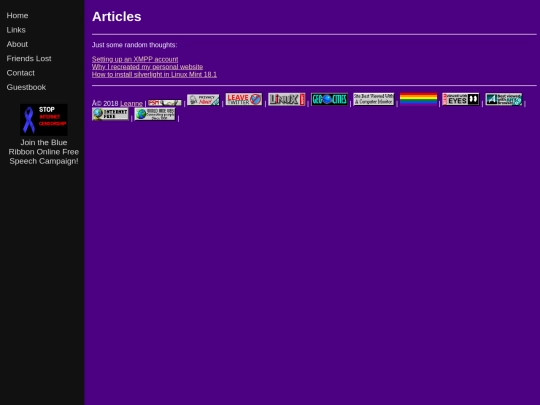Click the Internet Free badge
The width and height of the screenshot is (540, 405).
coord(110,114)
